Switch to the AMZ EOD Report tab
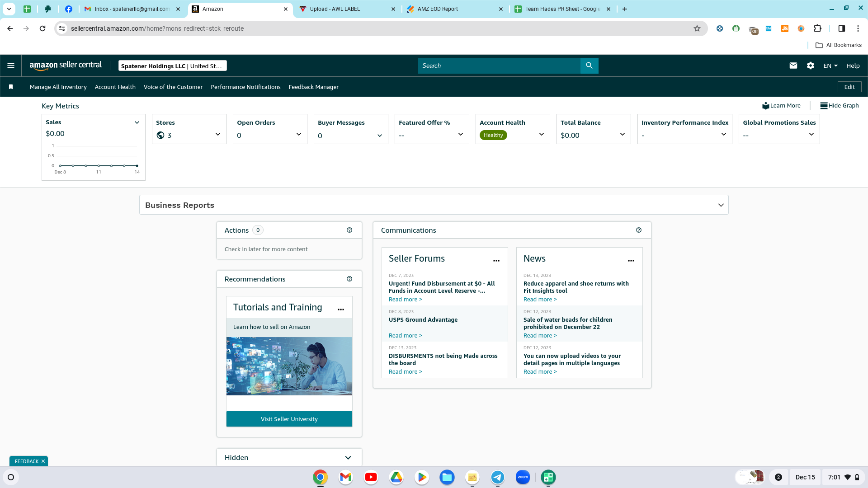 454,9
